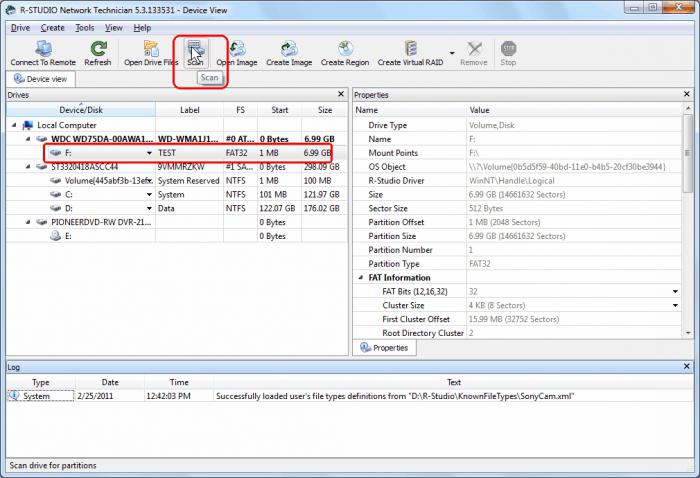Click the Properties panel vertical scrollbar

pos(688,156)
